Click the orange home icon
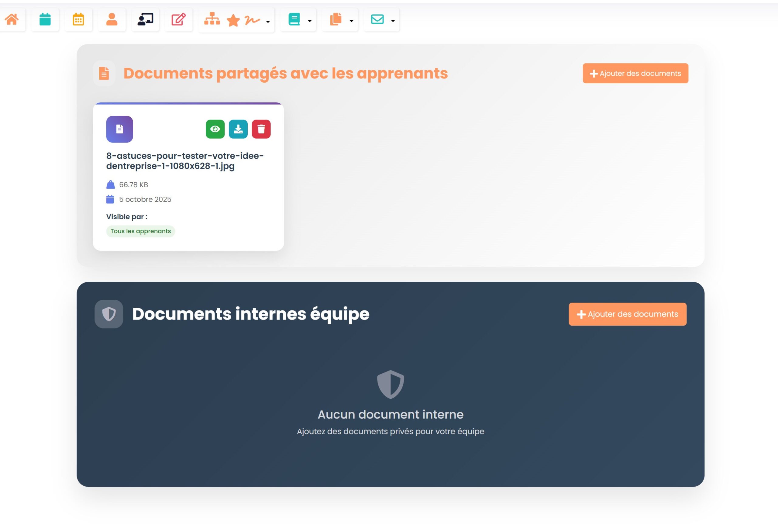778x532 pixels. click(x=12, y=19)
